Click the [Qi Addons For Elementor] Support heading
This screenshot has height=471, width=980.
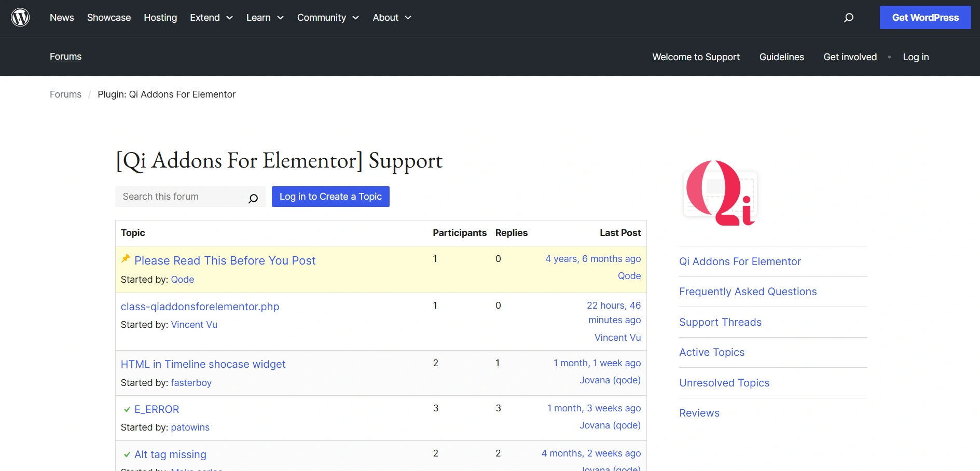pyautogui.click(x=279, y=161)
